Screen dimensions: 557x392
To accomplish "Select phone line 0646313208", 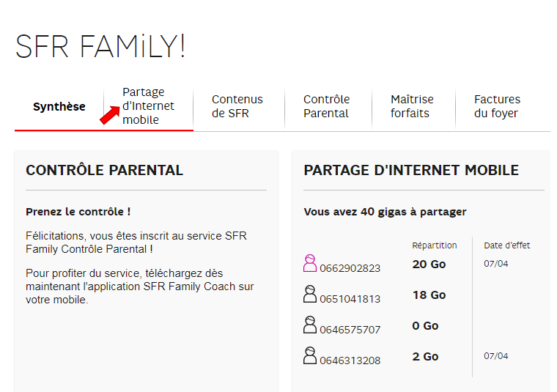I will pos(350,360).
